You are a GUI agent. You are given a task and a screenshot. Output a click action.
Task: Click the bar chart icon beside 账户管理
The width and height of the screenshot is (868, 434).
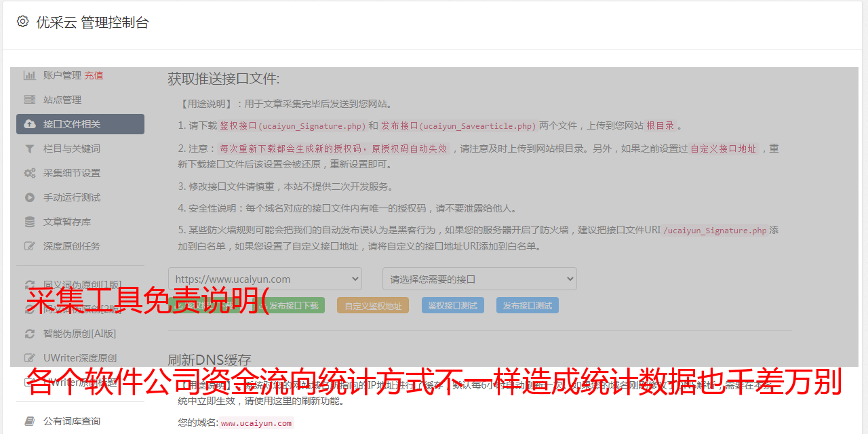30,75
